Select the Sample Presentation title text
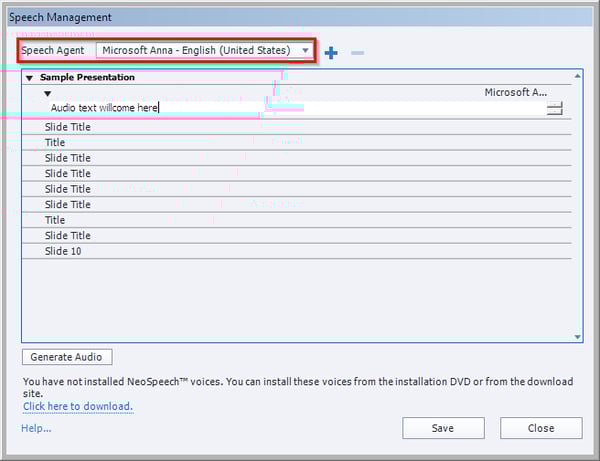The height and width of the screenshot is (461, 600). [x=87, y=77]
